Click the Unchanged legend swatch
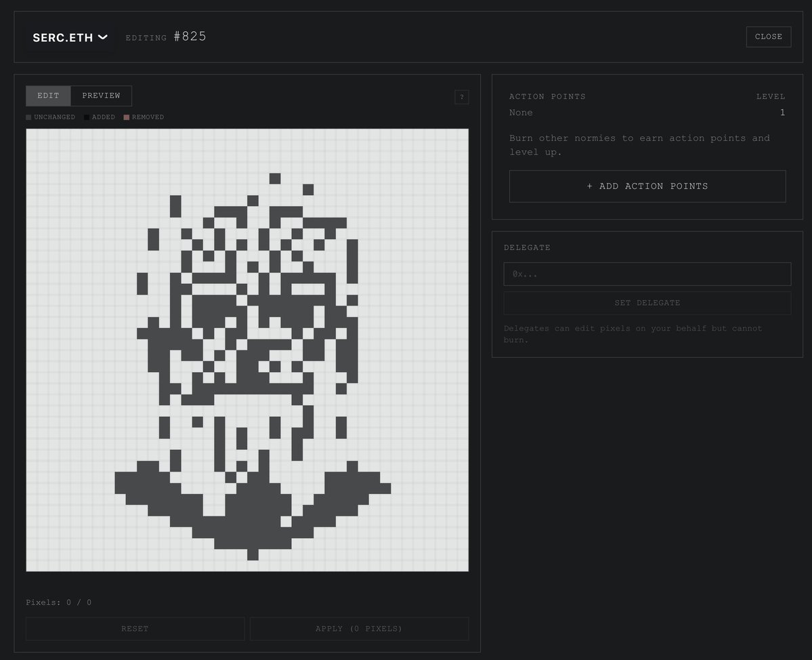Image resolution: width=812 pixels, height=660 pixels. pos(28,117)
